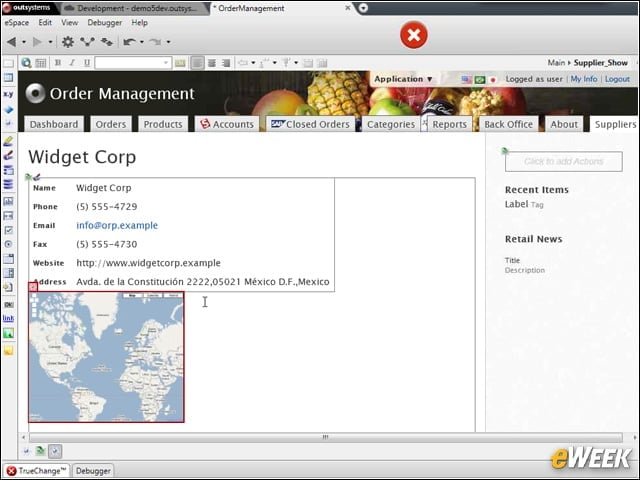Toggle align left

197,63
